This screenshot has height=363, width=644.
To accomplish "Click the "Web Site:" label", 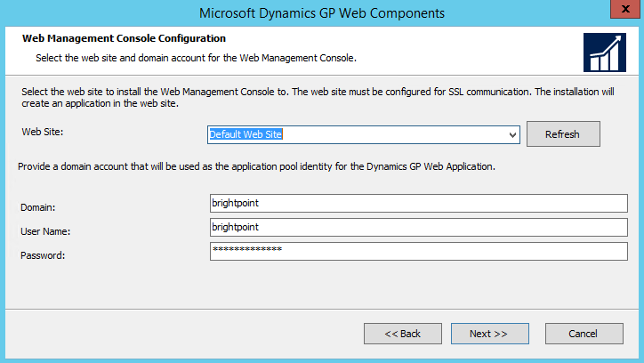I will (44, 132).
